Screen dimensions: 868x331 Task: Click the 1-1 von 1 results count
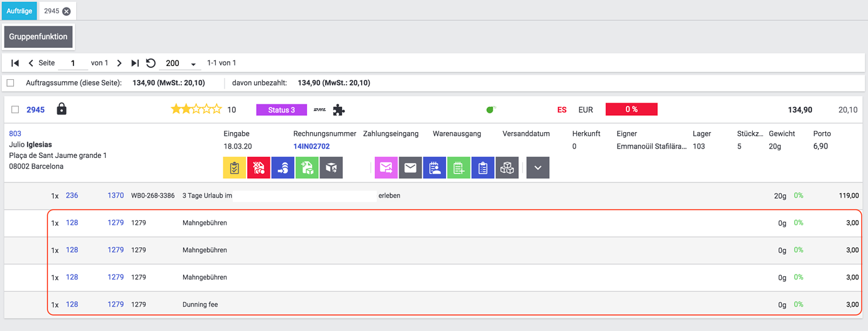click(221, 63)
